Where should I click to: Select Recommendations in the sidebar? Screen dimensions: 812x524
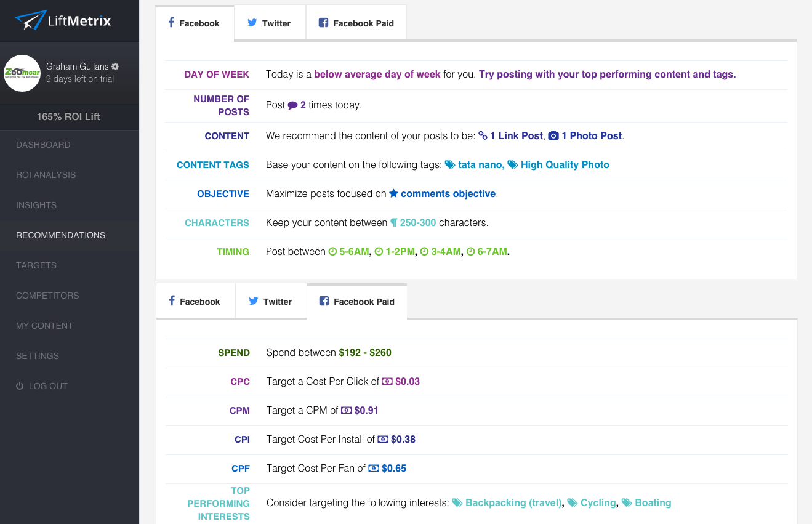[60, 235]
